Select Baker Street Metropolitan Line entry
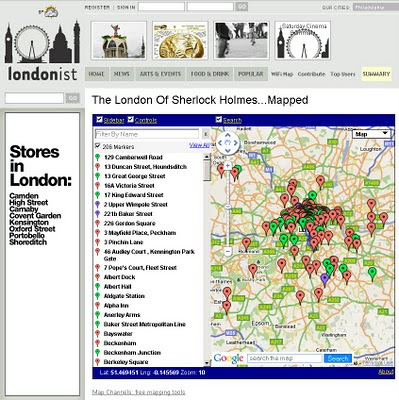 click(145, 324)
